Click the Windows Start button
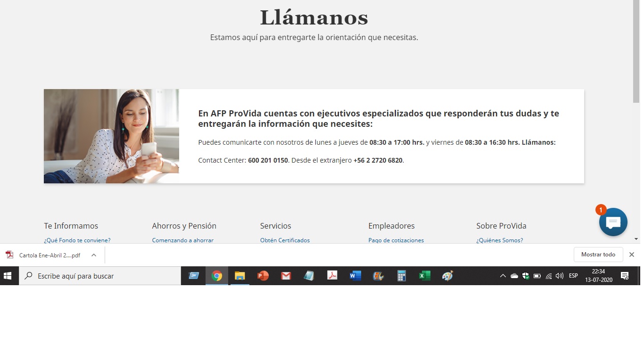The width and height of the screenshot is (644, 362). click(8, 276)
